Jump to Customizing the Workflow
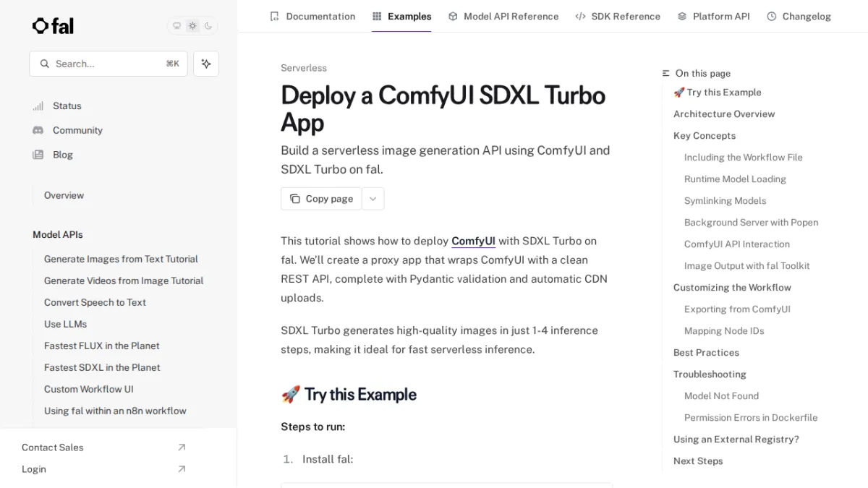The height and width of the screenshot is (488, 868). (732, 288)
